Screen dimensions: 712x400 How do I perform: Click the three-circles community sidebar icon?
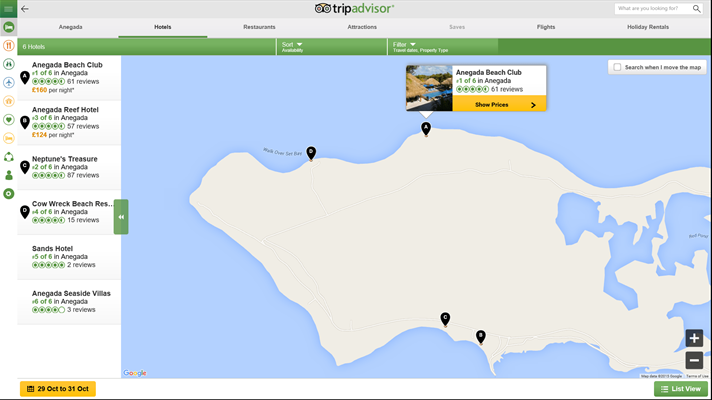click(9, 157)
